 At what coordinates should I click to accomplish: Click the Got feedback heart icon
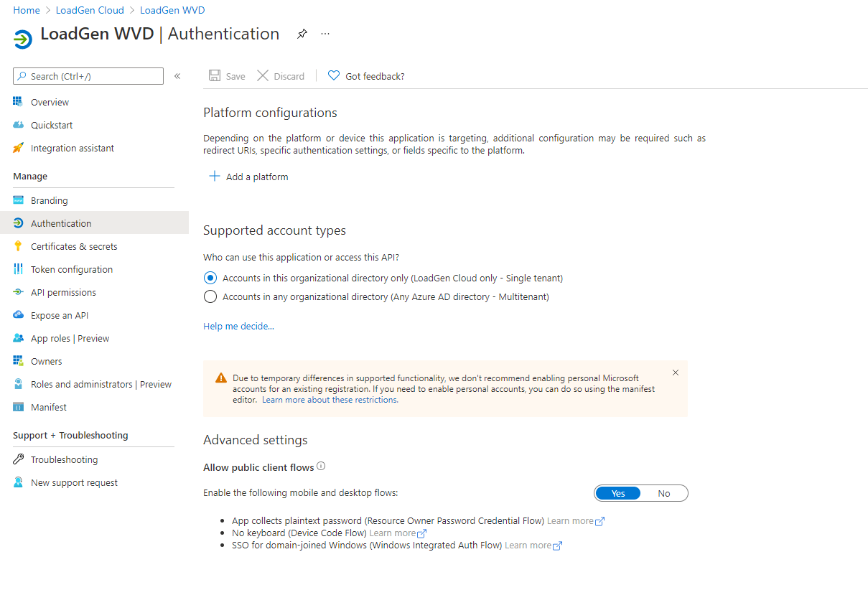[x=334, y=76]
